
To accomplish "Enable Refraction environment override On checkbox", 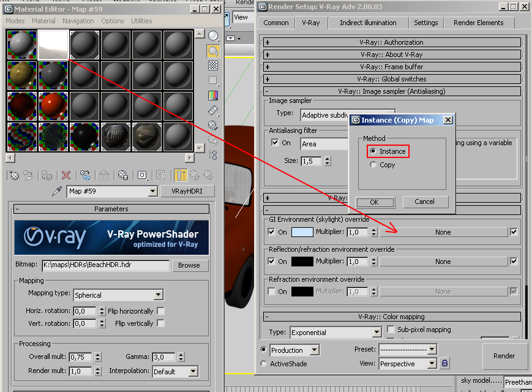I will [271, 292].
